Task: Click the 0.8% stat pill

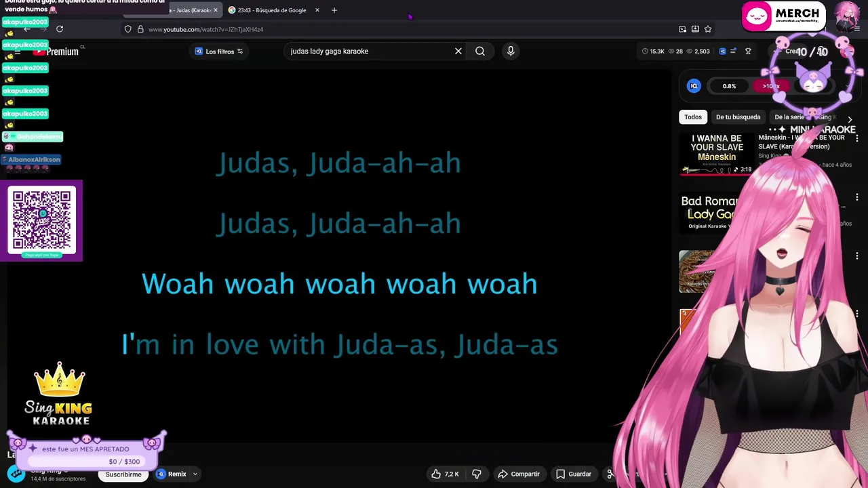Action: pos(729,86)
